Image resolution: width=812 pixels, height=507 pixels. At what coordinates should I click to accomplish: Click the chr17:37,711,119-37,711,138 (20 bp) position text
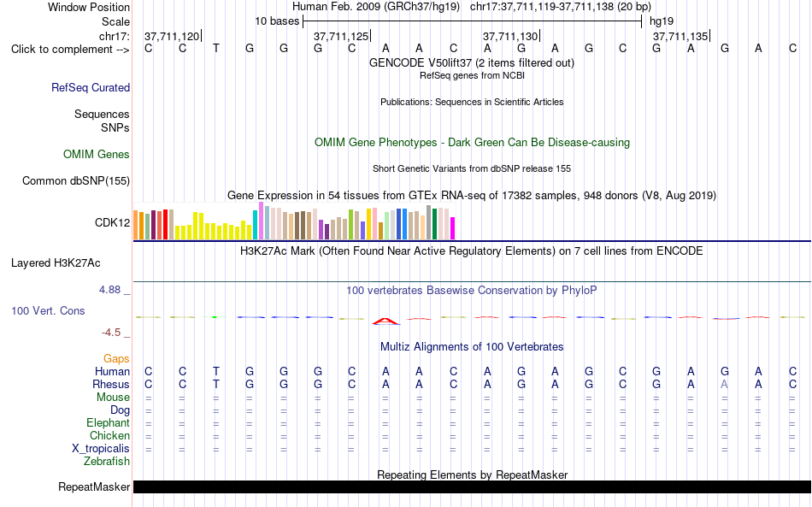tap(561, 7)
